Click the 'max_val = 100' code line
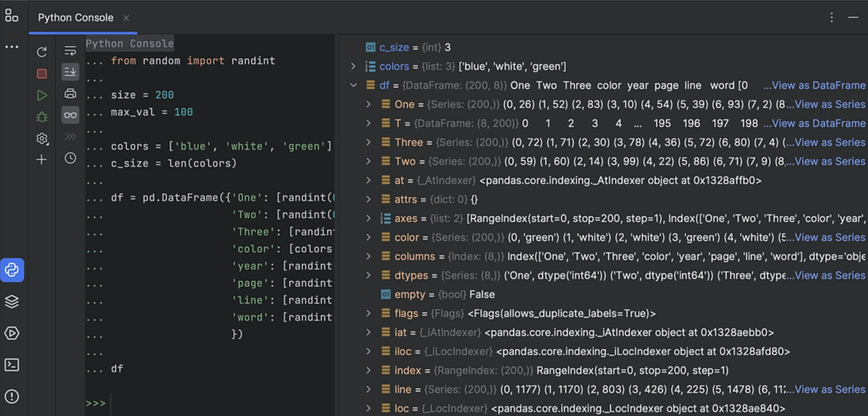 (152, 112)
